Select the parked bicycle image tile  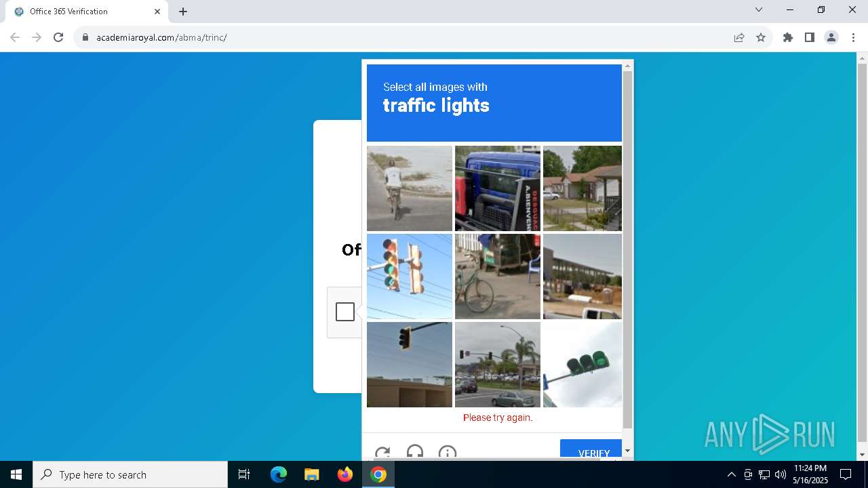click(498, 277)
